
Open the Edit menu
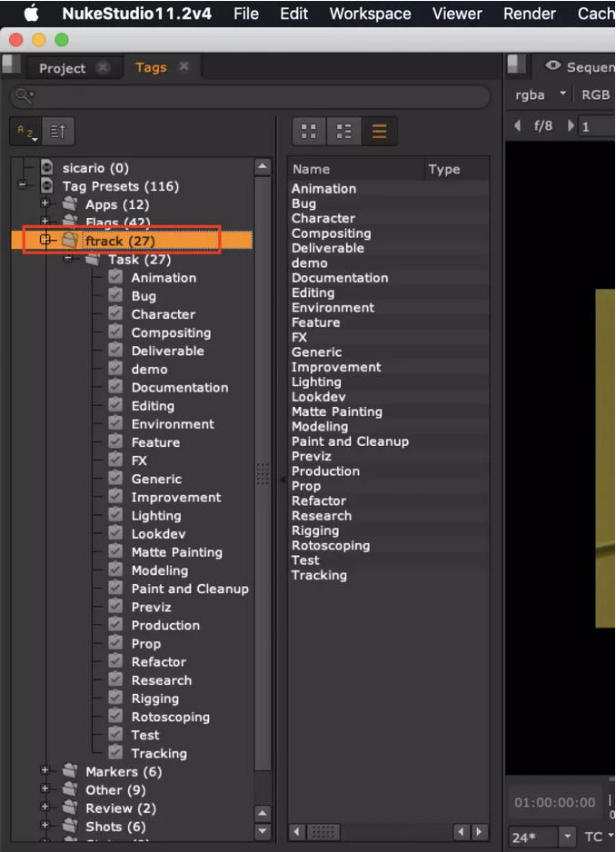click(293, 14)
